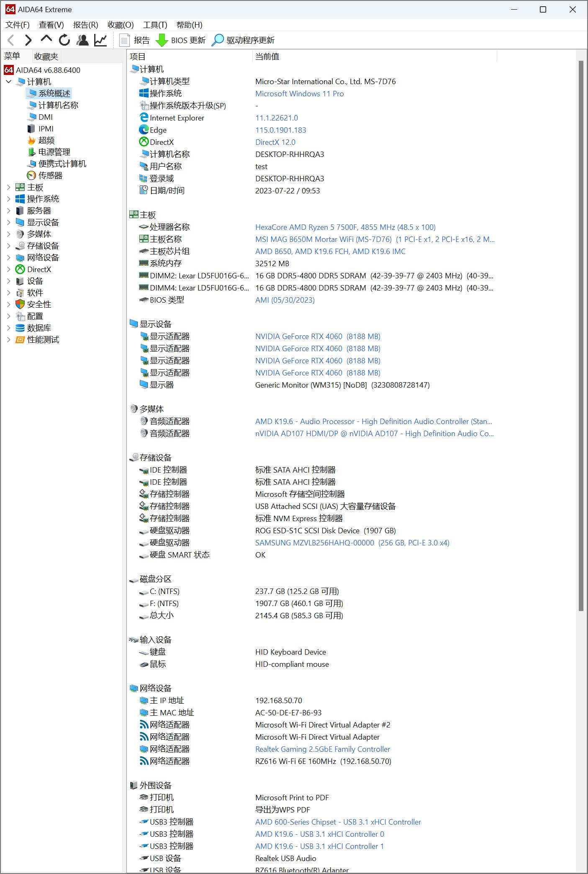Open the 收藏(O) menu

[x=121, y=25]
